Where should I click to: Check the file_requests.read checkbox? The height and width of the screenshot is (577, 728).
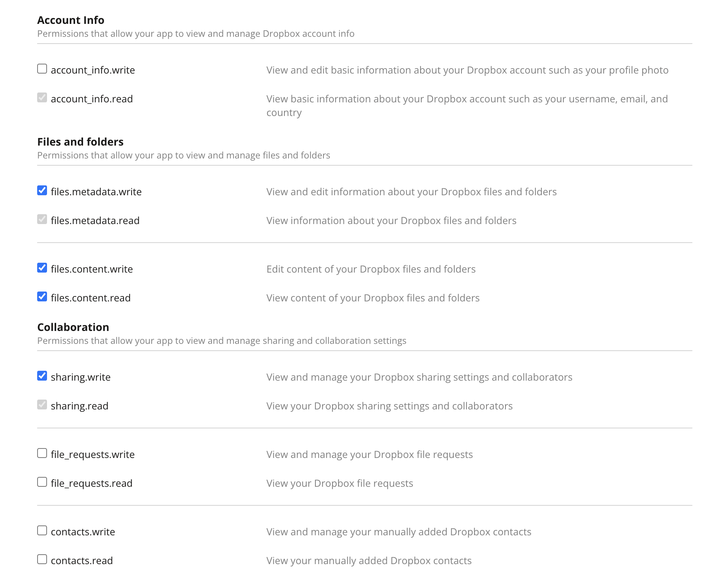42,482
